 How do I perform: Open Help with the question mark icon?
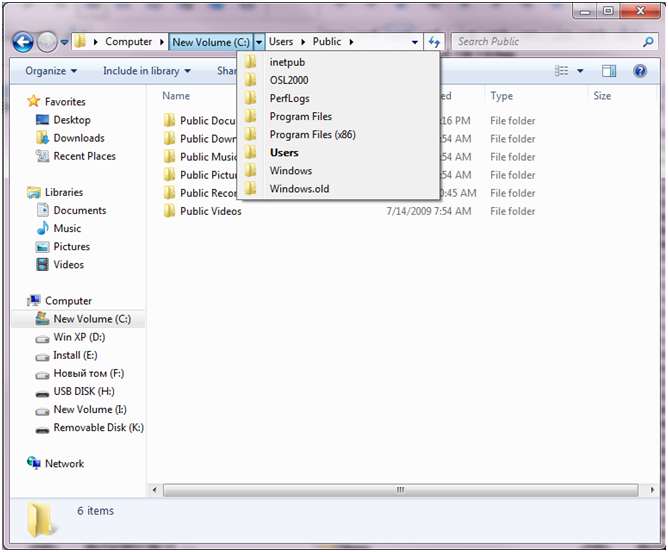(x=639, y=71)
